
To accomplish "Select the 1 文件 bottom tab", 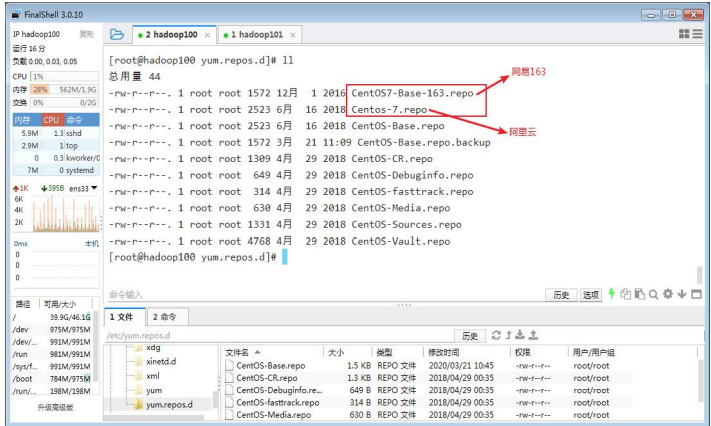I will (124, 317).
